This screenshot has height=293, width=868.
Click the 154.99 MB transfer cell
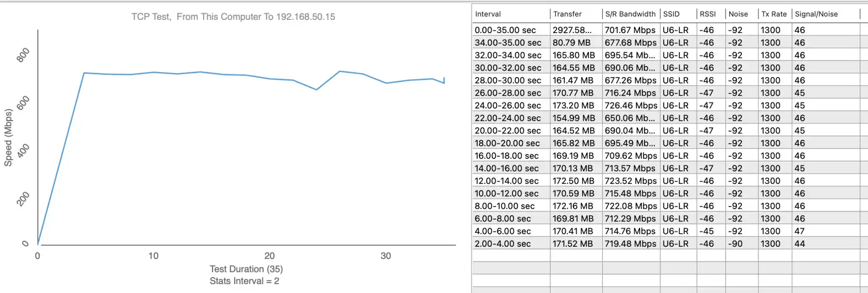[x=574, y=118]
